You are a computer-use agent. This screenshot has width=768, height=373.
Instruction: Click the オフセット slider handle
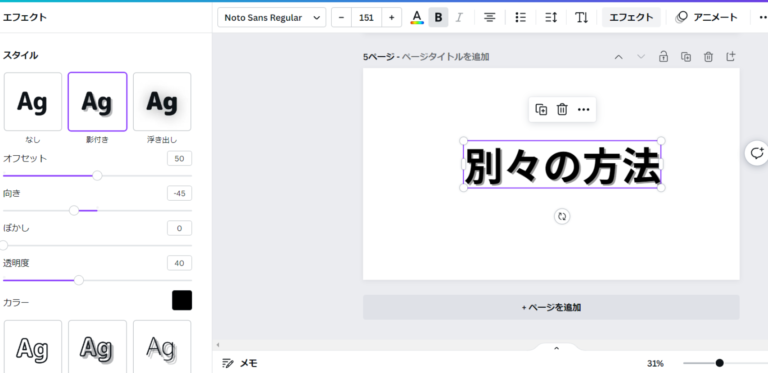97,175
